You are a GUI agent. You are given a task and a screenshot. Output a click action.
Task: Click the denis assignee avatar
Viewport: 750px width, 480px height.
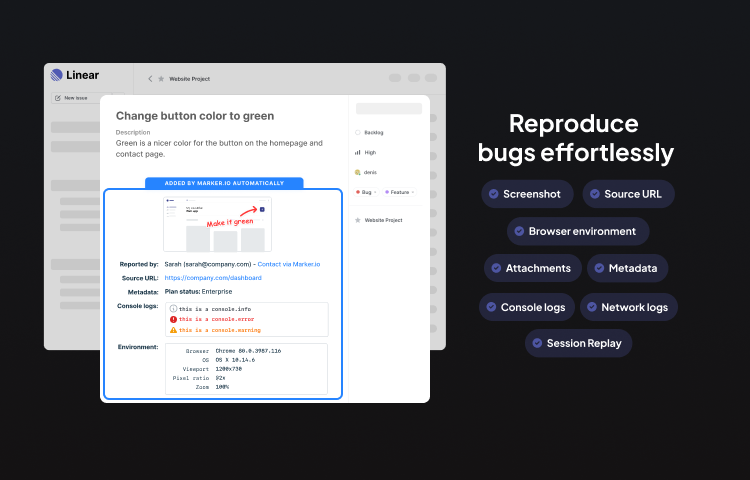(357, 172)
